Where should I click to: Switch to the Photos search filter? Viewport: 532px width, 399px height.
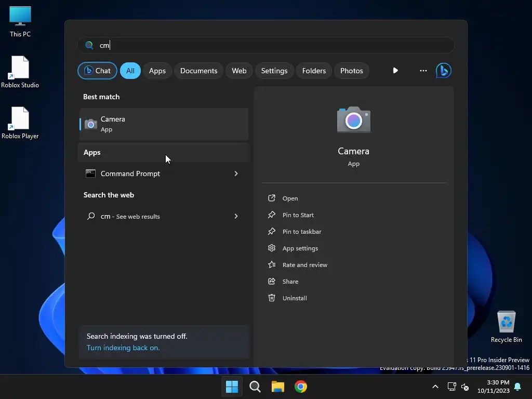coord(352,71)
